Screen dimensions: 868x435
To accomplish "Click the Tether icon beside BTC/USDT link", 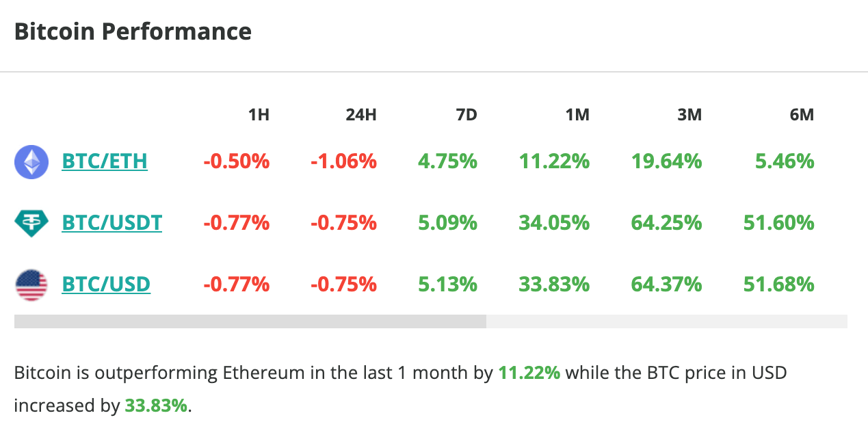I will [31, 222].
